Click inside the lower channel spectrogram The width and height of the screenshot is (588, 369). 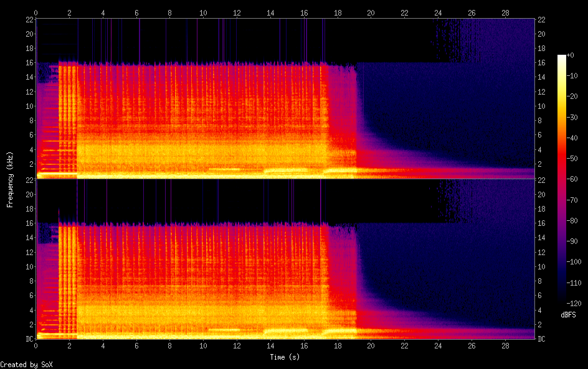pyautogui.click(x=285, y=259)
